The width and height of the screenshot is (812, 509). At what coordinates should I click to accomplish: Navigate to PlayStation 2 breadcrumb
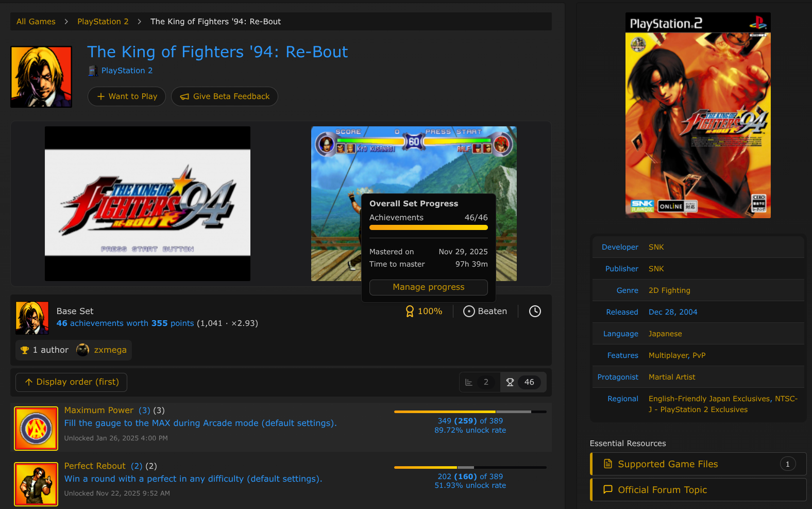(x=103, y=22)
